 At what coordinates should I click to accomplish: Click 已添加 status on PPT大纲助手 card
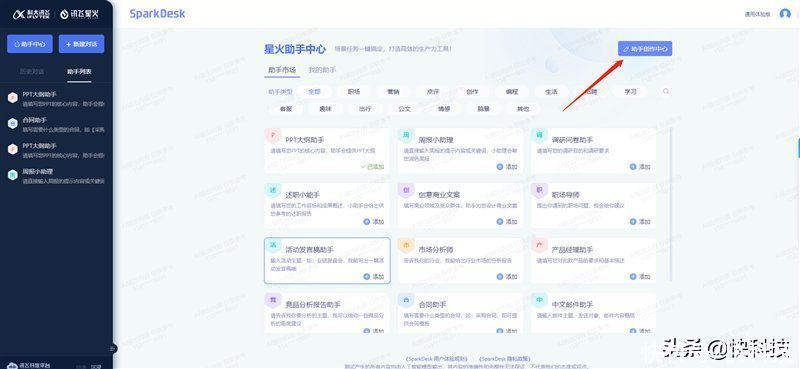[x=372, y=167]
